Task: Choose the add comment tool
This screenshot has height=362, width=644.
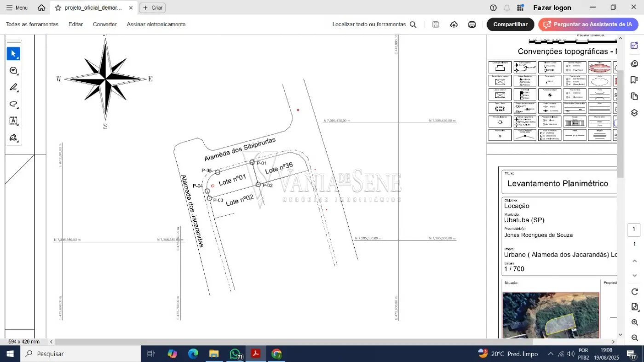Action: tap(13, 70)
